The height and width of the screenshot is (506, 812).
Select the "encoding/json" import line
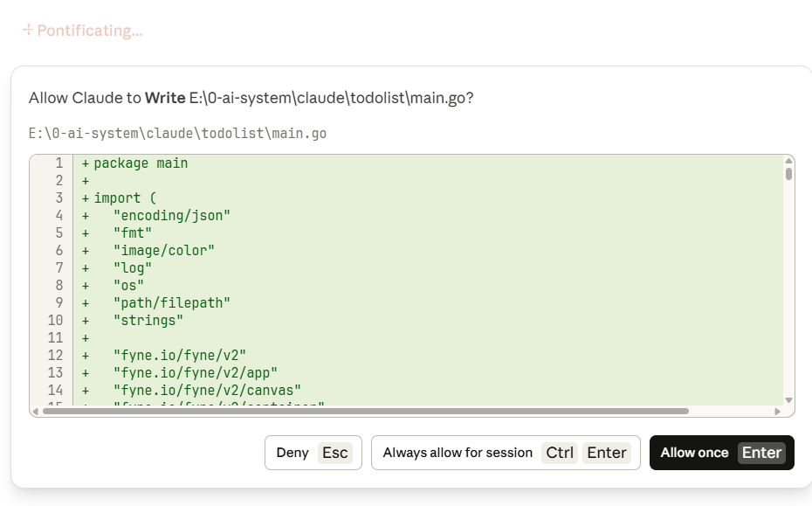pos(171,216)
